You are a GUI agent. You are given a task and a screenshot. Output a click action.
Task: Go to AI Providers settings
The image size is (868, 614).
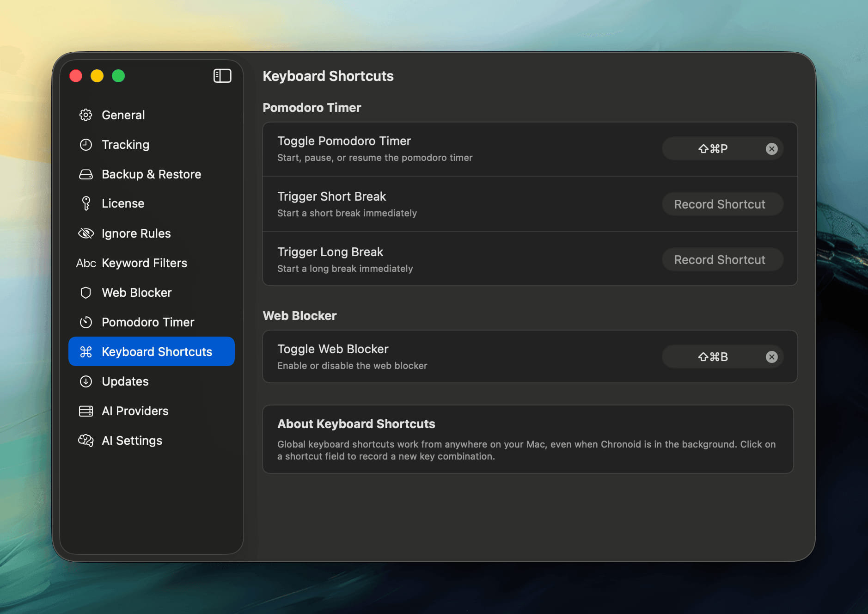(135, 411)
